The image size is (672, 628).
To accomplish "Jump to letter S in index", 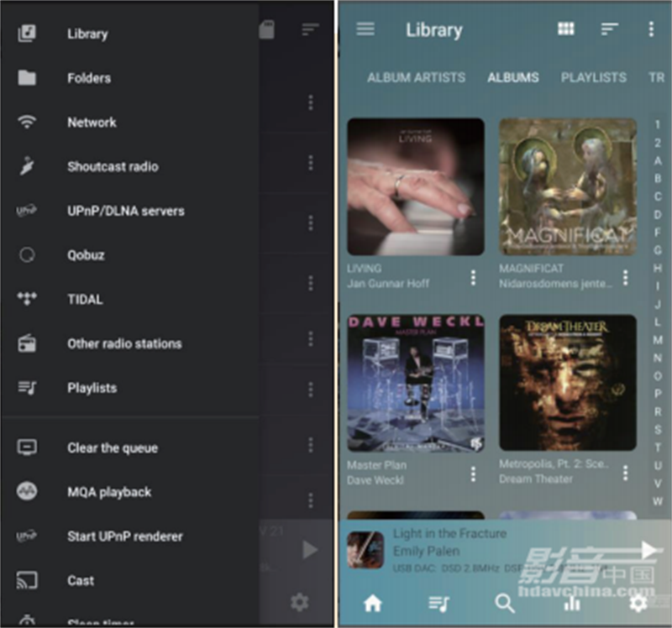I will (x=658, y=429).
